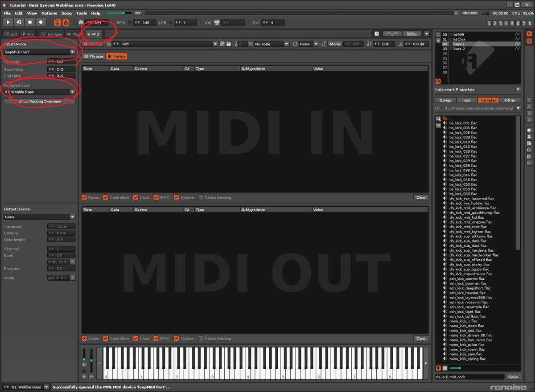Open the No scale dropdown
Image resolution: width=535 pixels, height=392 pixels.
272,44
